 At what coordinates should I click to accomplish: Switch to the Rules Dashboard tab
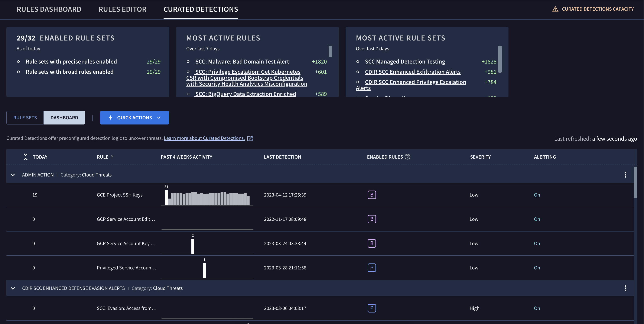pos(49,9)
